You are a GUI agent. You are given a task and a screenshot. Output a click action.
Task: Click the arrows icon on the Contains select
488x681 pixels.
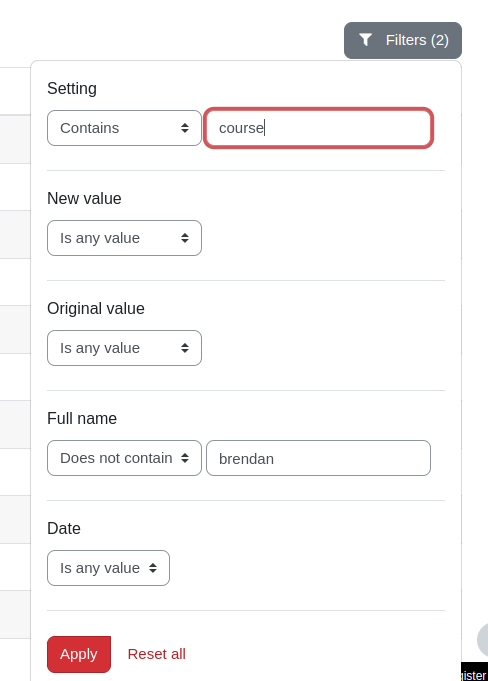pyautogui.click(x=185, y=128)
